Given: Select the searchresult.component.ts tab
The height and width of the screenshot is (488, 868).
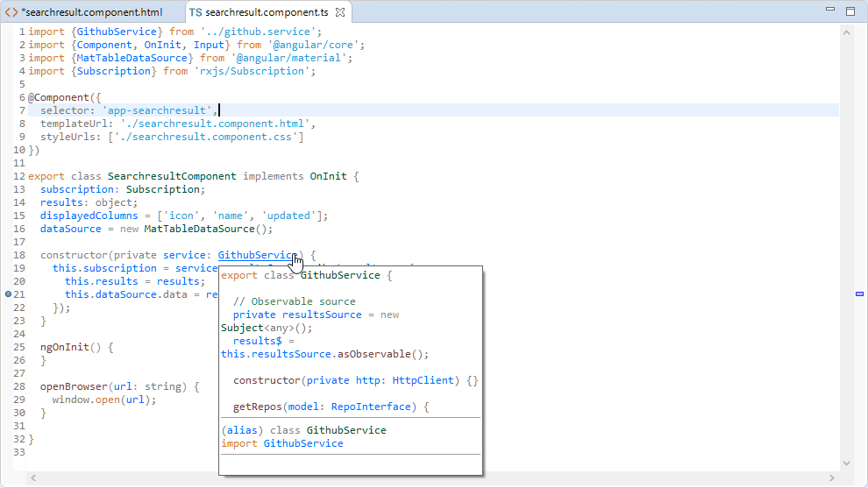Looking at the screenshot, I should pos(267,11).
